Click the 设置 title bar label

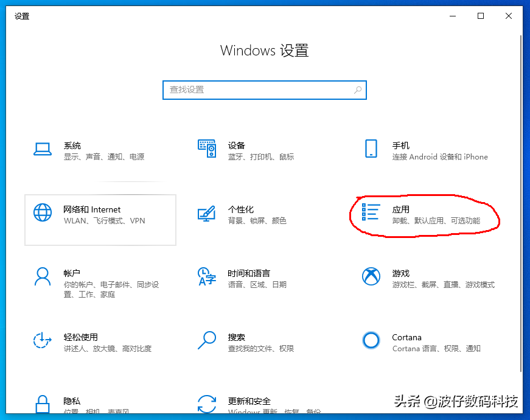21,16
